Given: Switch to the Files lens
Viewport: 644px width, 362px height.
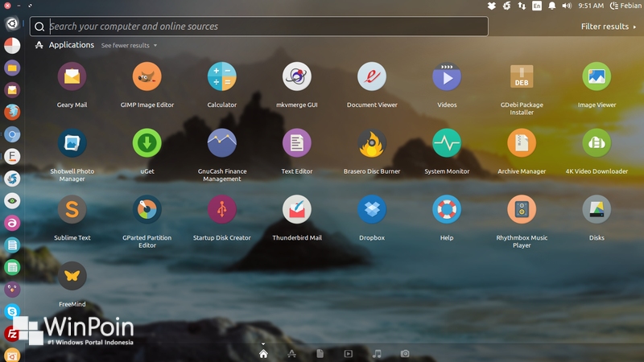Looking at the screenshot, I should point(320,353).
